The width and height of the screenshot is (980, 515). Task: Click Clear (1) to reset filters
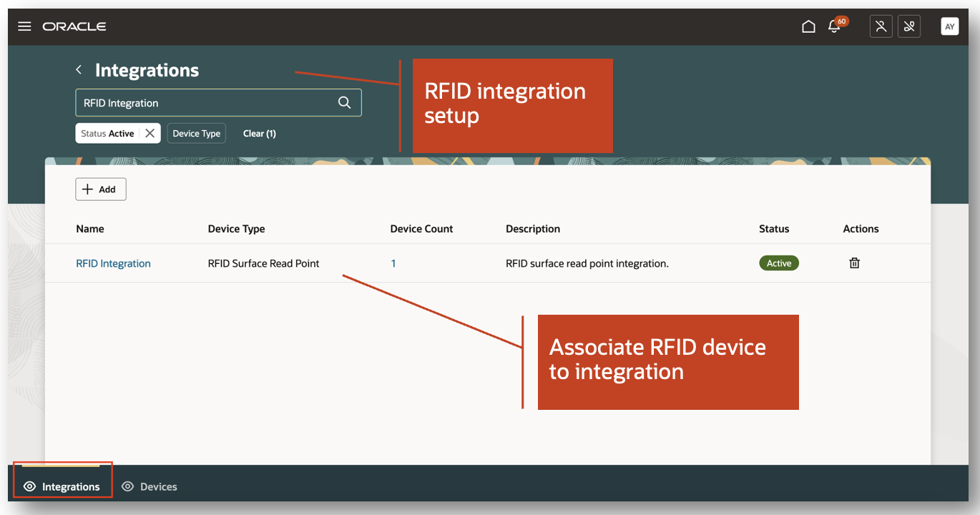coord(260,133)
